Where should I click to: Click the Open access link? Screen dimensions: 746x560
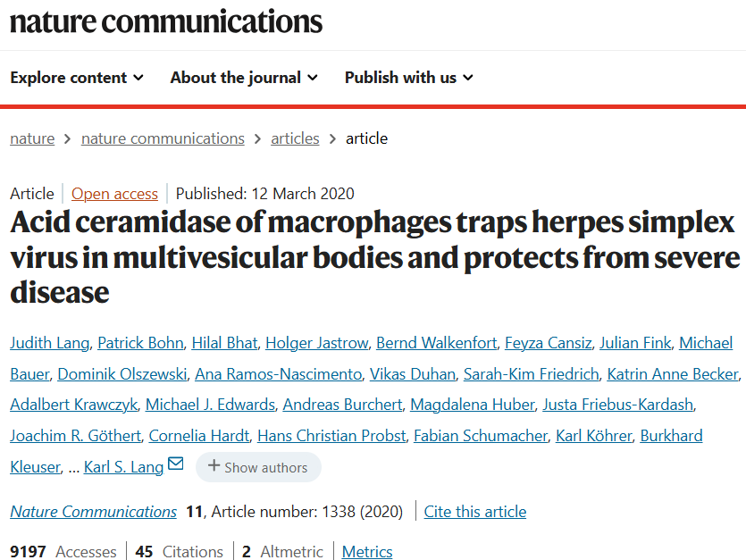click(114, 194)
